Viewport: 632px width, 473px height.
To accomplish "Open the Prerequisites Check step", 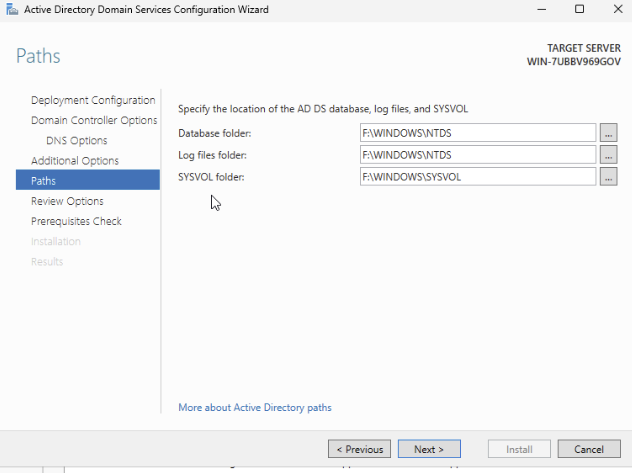I will [76, 221].
